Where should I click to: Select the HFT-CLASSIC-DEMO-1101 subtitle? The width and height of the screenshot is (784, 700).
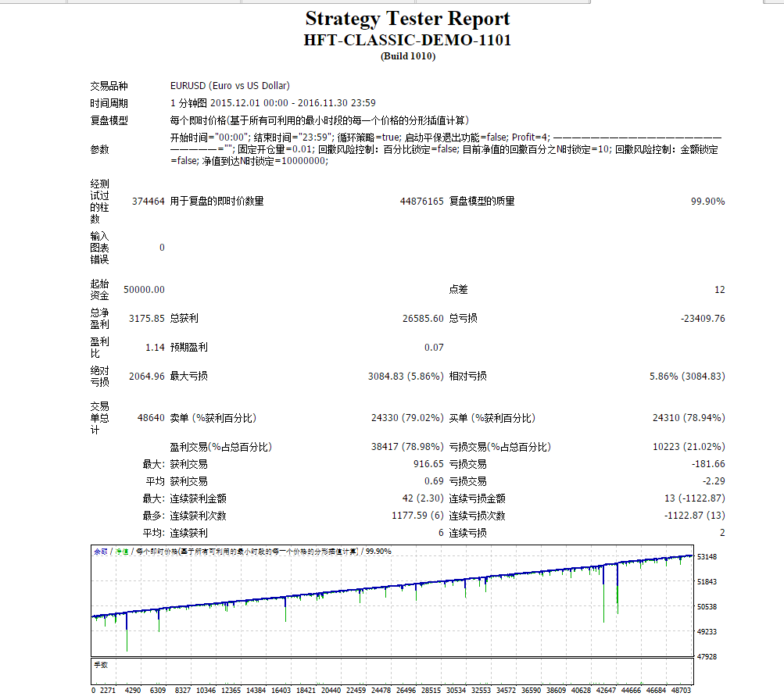click(x=407, y=40)
